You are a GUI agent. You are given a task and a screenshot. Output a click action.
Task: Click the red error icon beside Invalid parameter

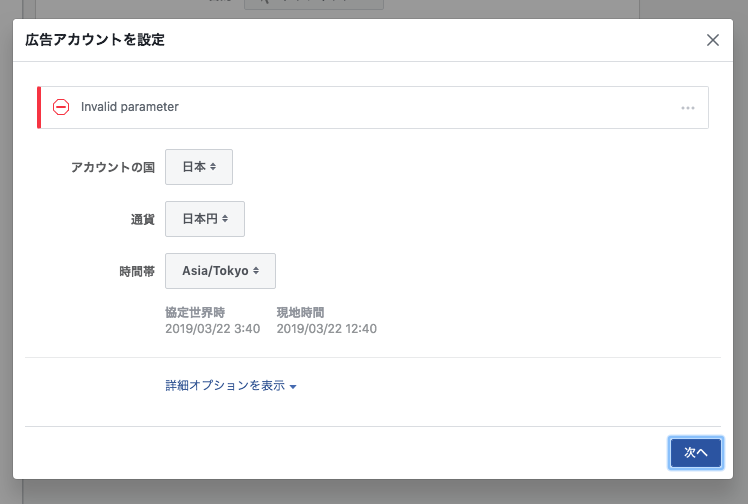click(61, 107)
